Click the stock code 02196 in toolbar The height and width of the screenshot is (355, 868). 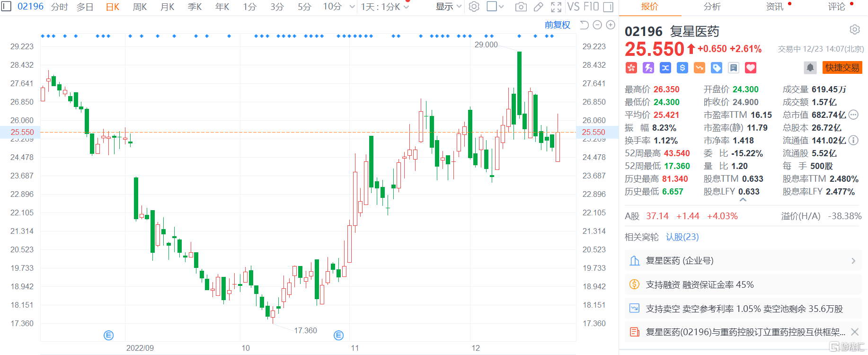pyautogui.click(x=31, y=7)
